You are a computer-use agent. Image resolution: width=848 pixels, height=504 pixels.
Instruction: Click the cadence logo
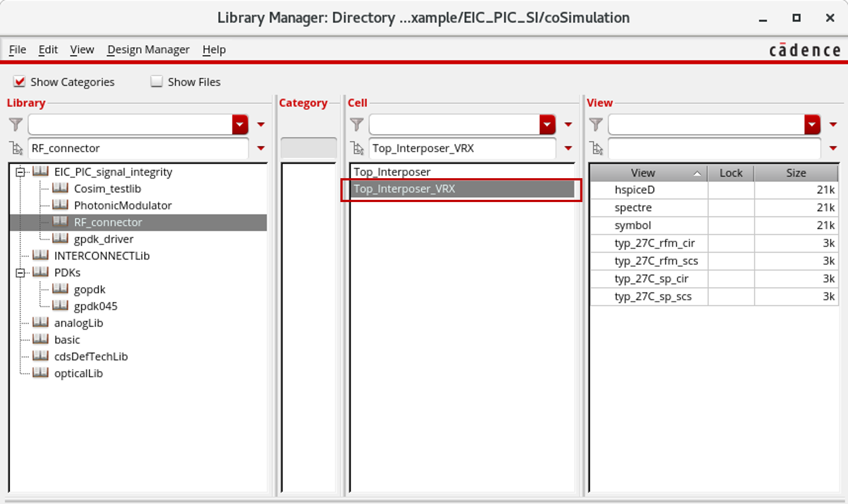[805, 50]
